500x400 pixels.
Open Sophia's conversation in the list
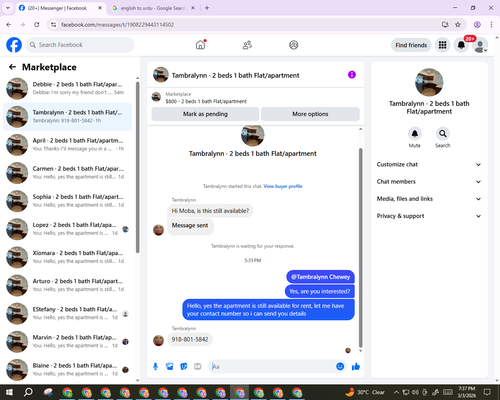pos(67,201)
